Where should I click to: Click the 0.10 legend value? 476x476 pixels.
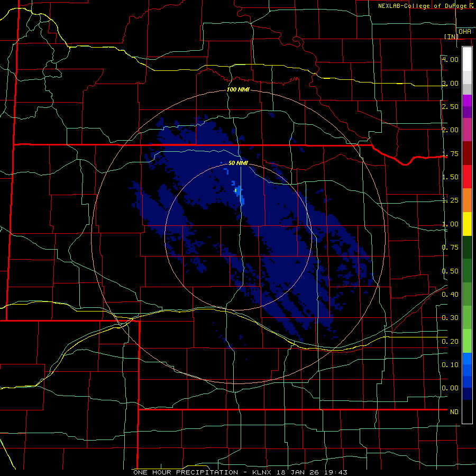point(450,365)
